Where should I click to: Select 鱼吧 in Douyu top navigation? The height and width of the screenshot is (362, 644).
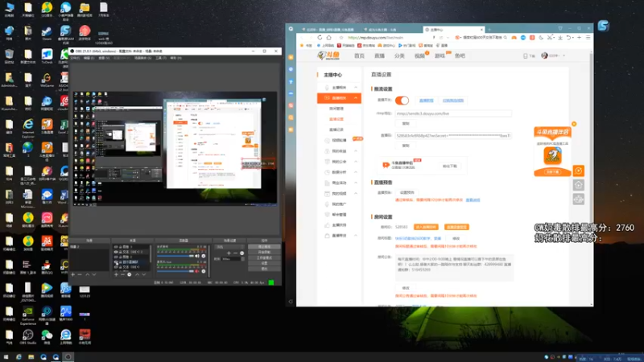coord(460,56)
